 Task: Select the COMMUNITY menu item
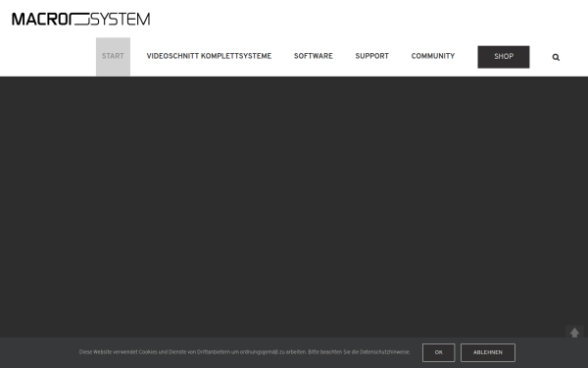click(433, 56)
